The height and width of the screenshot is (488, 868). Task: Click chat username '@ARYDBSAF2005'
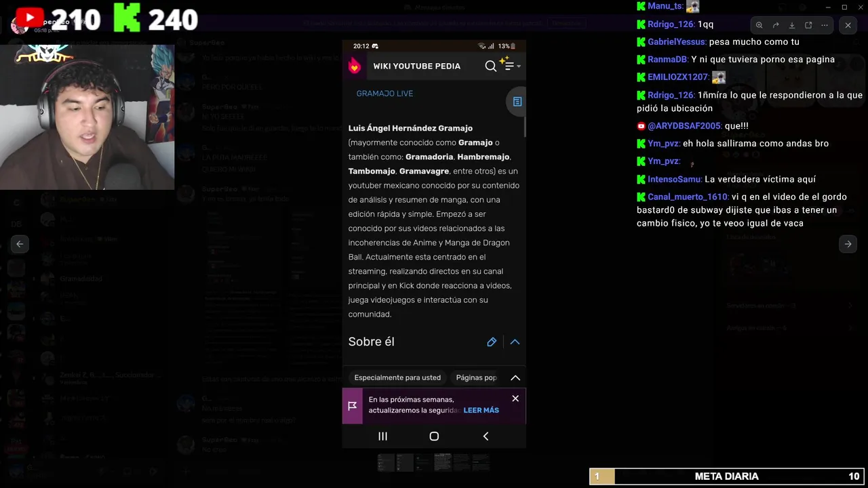[684, 126]
